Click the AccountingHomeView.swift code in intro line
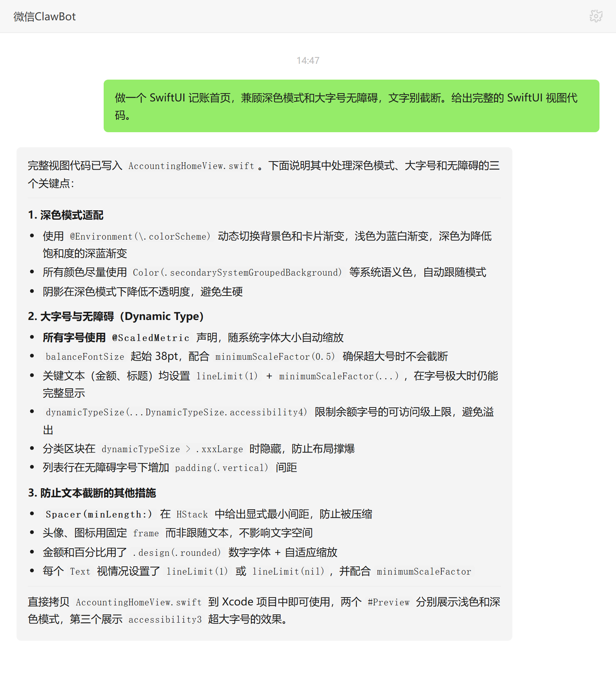Screen dimensions: 616x676 [192, 166]
